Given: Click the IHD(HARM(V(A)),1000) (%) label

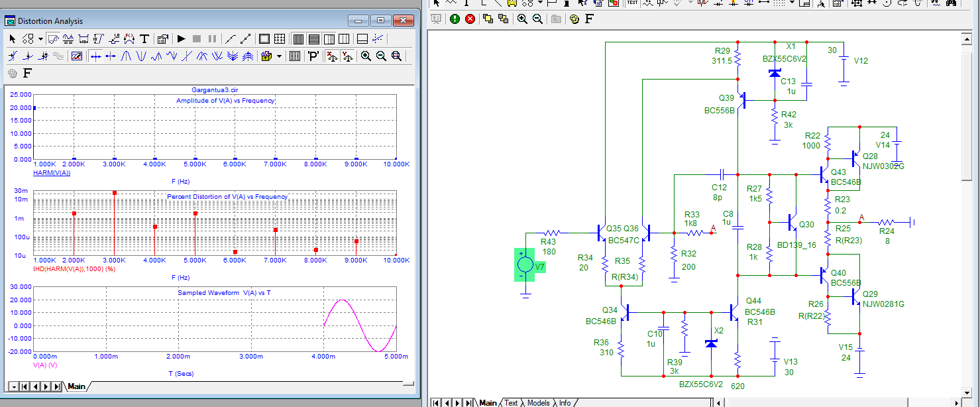Looking at the screenshot, I should tap(74, 269).
